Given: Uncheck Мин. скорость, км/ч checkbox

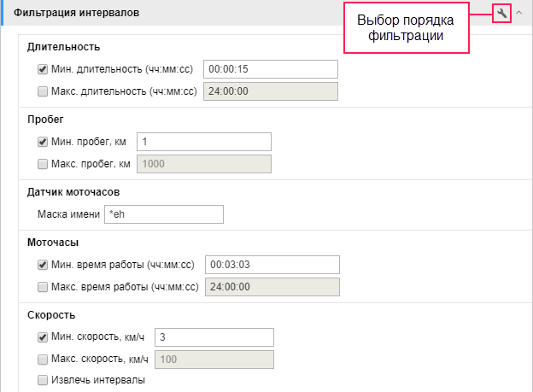Looking at the screenshot, I should point(43,337).
